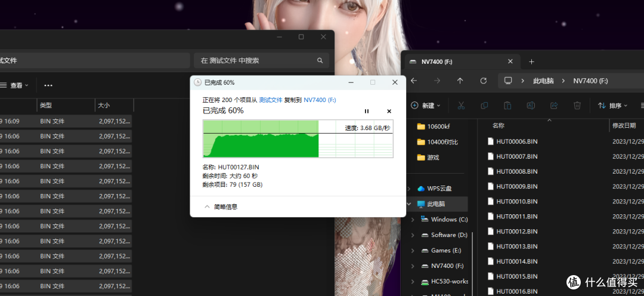Expand the NV7400 (F:) drive node

(413, 266)
